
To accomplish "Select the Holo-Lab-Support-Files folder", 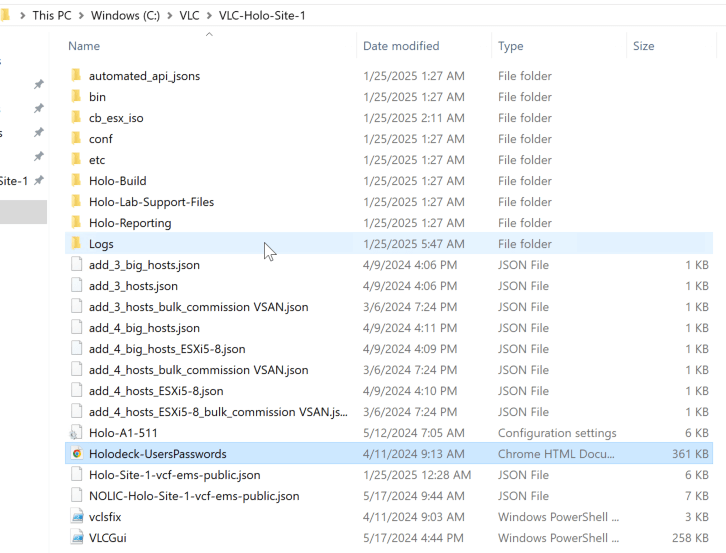I will [151, 202].
